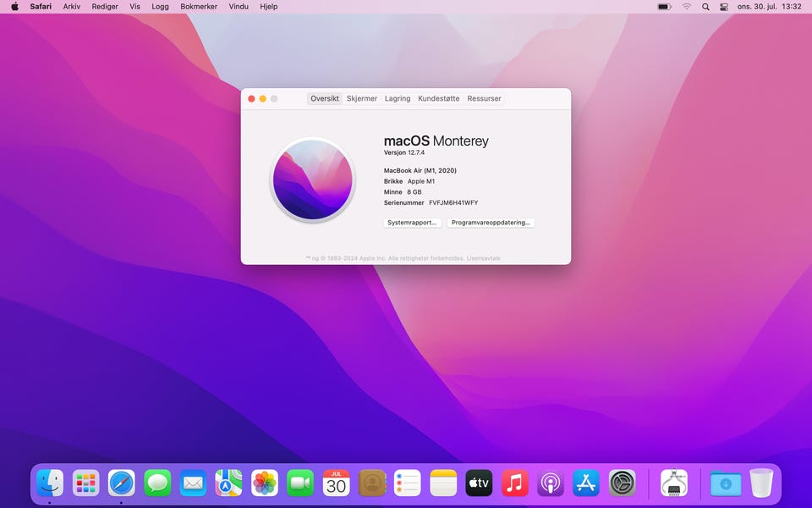Open the Bokmerker menu
812x508 pixels.
[199, 7]
